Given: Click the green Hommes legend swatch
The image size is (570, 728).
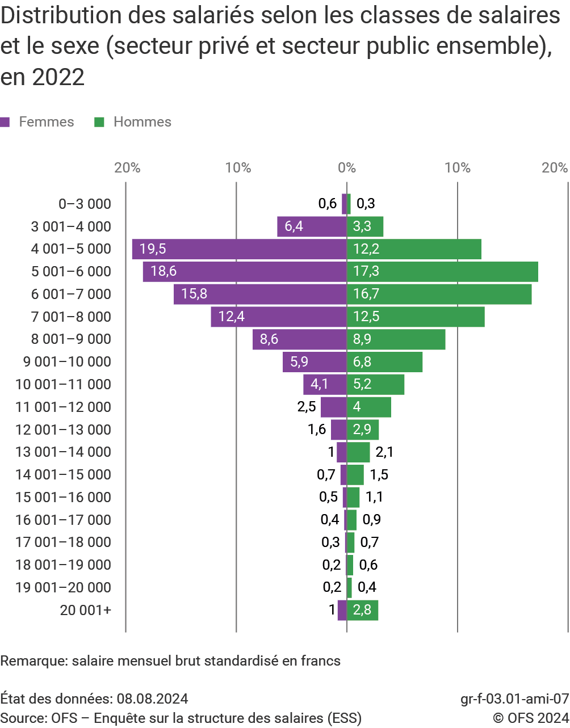Looking at the screenshot, I should tap(99, 122).
